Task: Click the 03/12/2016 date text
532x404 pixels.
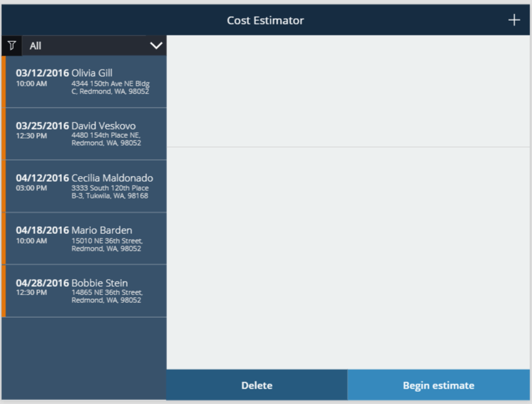Action: (x=43, y=73)
